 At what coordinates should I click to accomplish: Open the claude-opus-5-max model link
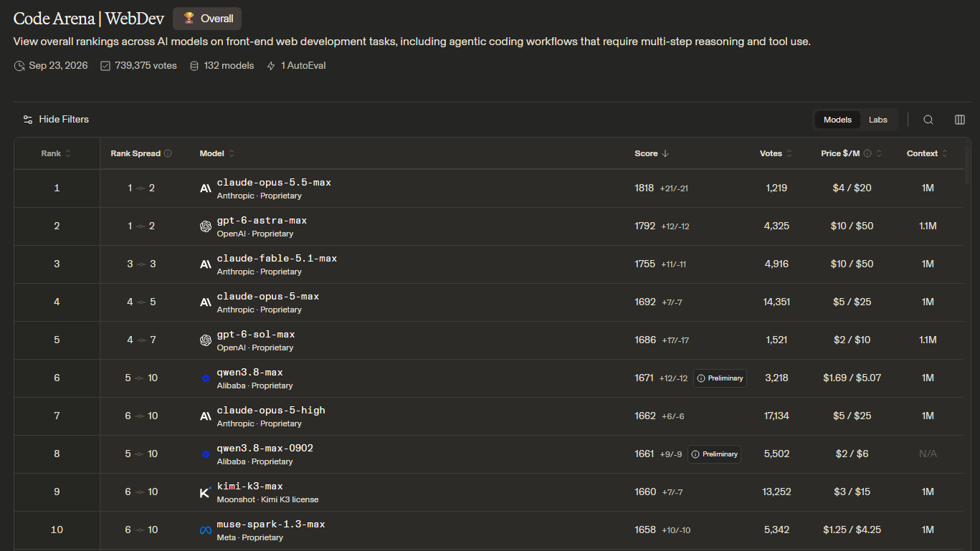268,297
